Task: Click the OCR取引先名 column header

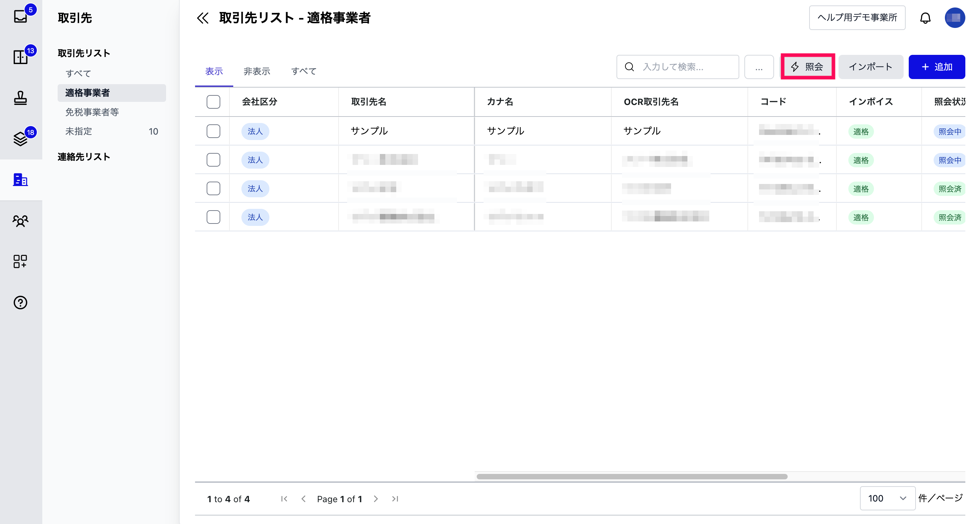Action: (651, 102)
